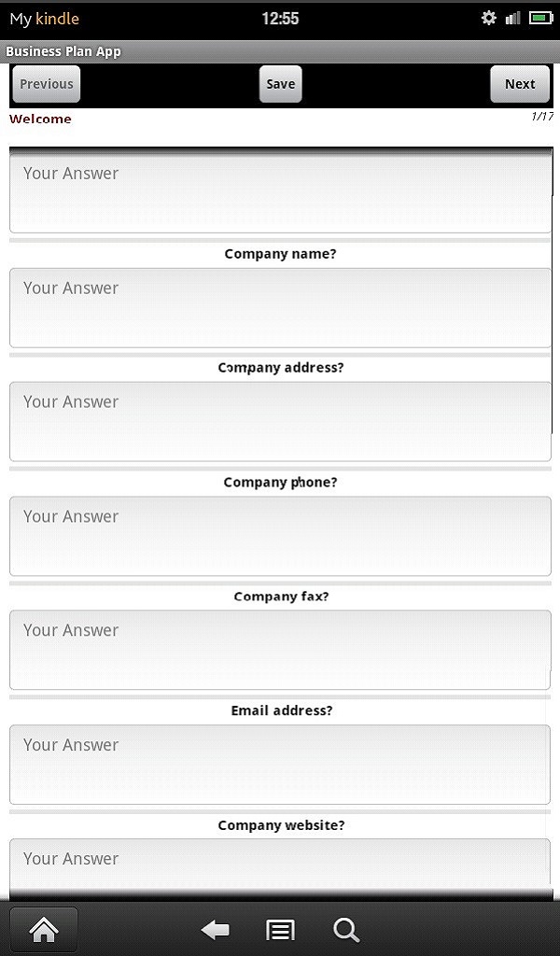Tap the Business Plan App title bar
Image resolution: width=560 pixels, height=956 pixels.
[x=63, y=51]
